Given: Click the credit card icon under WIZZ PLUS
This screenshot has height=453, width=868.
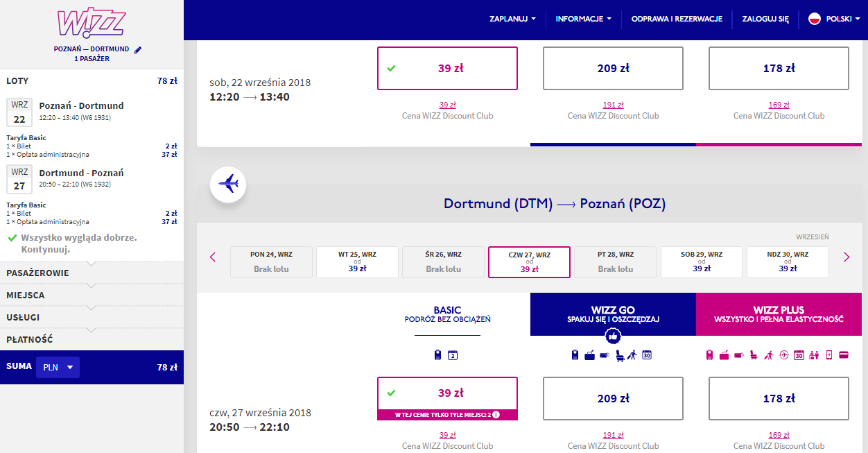Looking at the screenshot, I should (x=844, y=355).
